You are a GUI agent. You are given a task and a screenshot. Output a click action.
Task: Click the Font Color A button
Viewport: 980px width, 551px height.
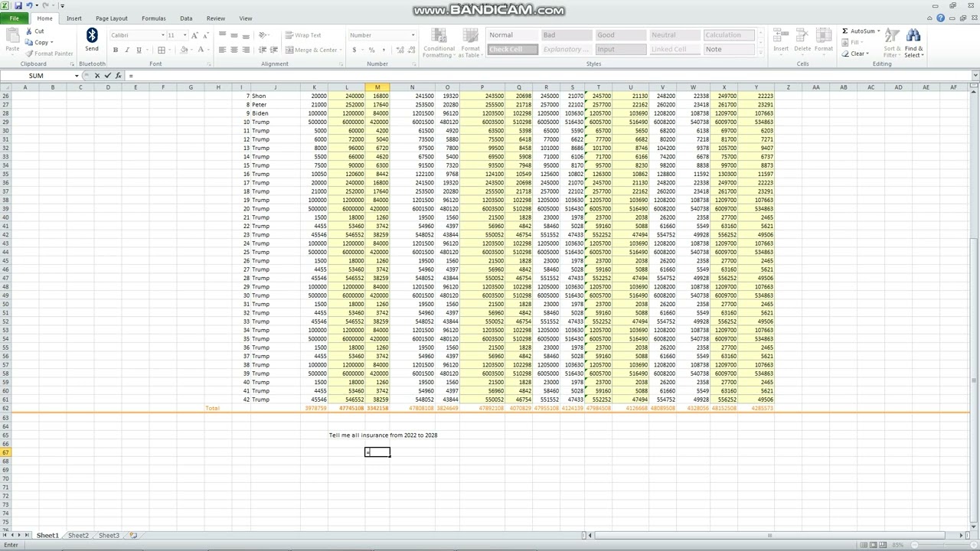[201, 50]
